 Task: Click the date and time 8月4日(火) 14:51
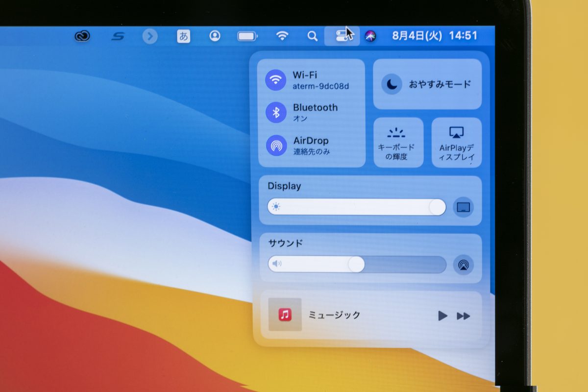(435, 36)
